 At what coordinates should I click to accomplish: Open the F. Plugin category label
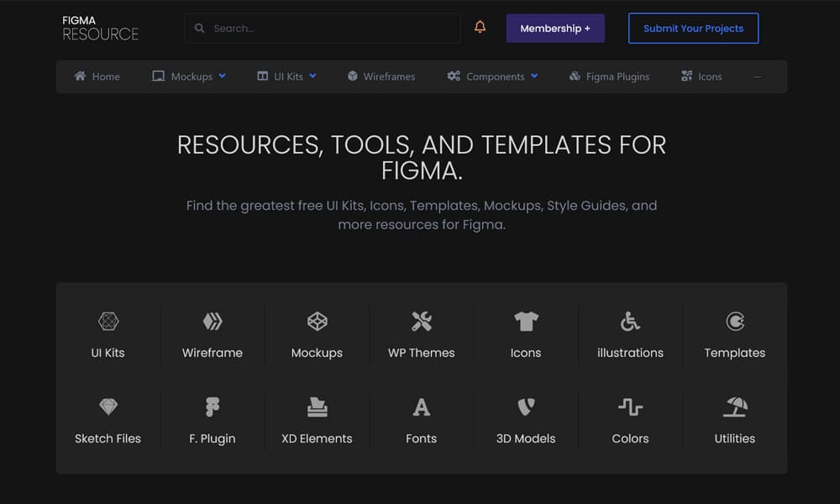pos(213,438)
